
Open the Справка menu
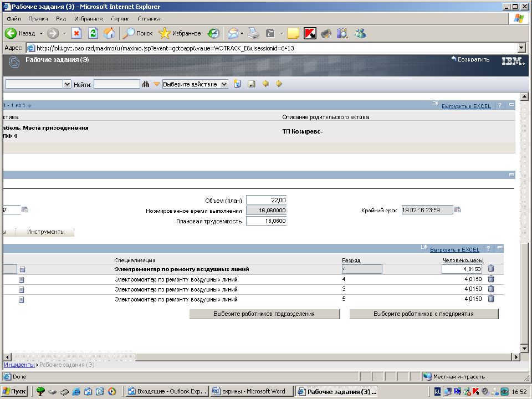(149, 19)
